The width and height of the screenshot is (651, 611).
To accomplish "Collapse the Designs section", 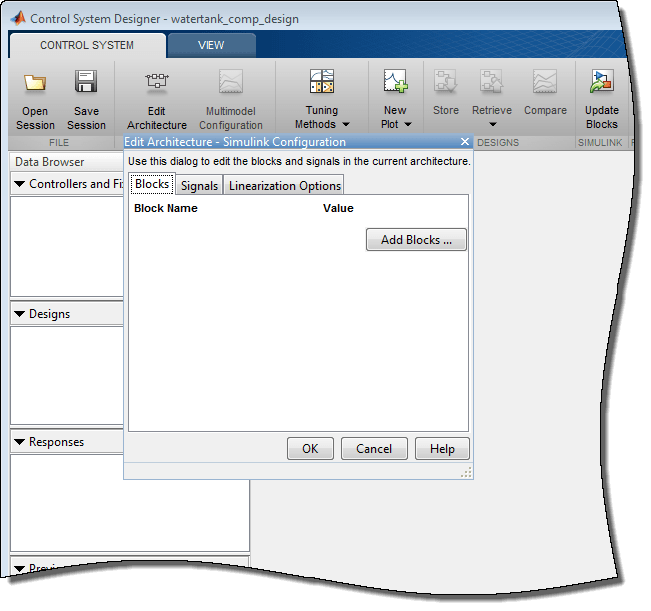I will (20, 314).
